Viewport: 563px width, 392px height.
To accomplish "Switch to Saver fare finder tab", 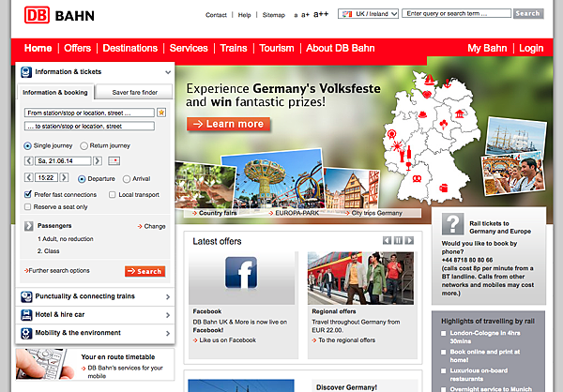I will 134,92.
